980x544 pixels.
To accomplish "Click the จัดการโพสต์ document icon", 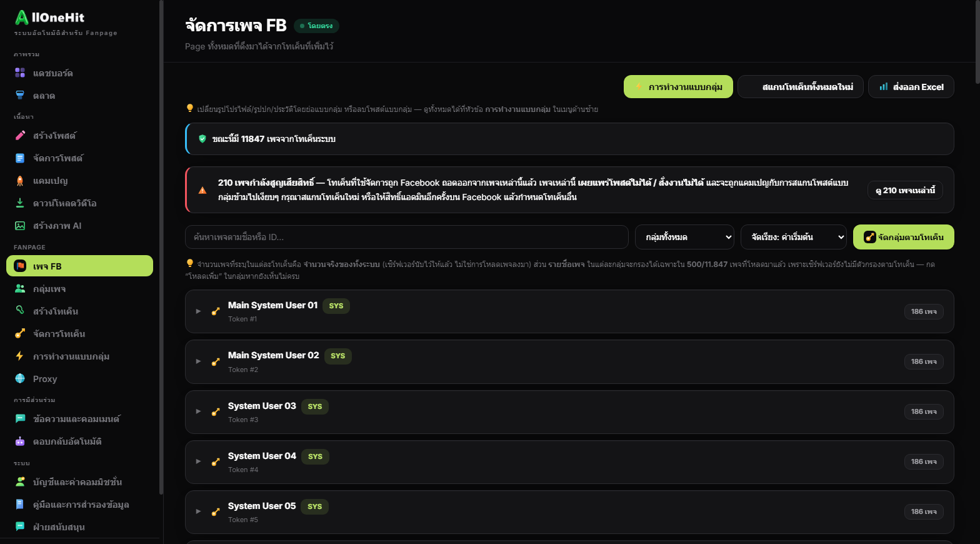I will pyautogui.click(x=20, y=158).
